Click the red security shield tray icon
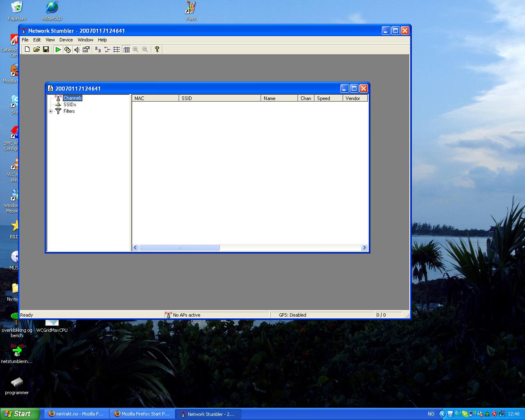The width and height of the screenshot is (525, 420). (494, 414)
